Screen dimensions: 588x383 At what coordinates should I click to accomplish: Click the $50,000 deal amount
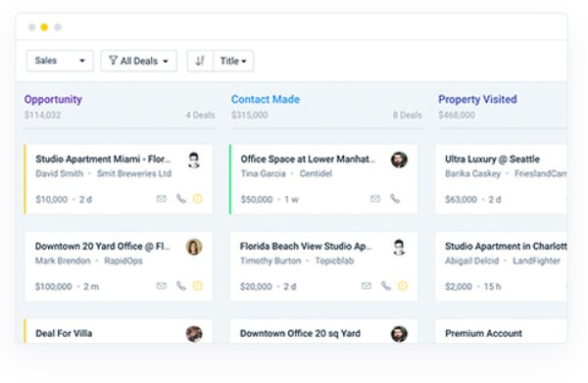pyautogui.click(x=257, y=200)
